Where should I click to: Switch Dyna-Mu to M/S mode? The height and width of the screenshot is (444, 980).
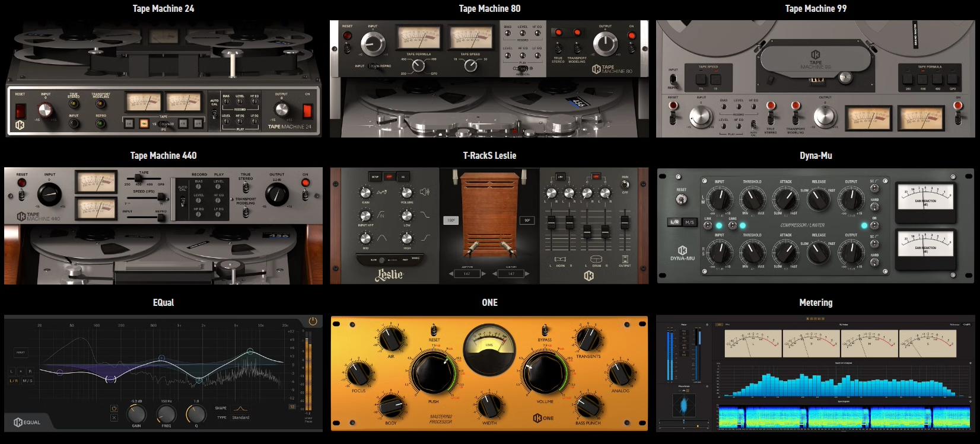689,222
